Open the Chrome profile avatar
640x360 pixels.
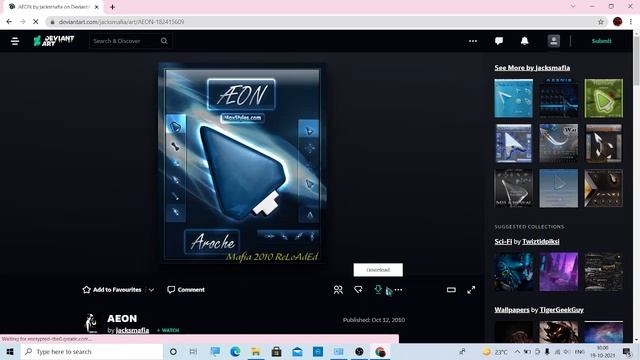(617, 22)
